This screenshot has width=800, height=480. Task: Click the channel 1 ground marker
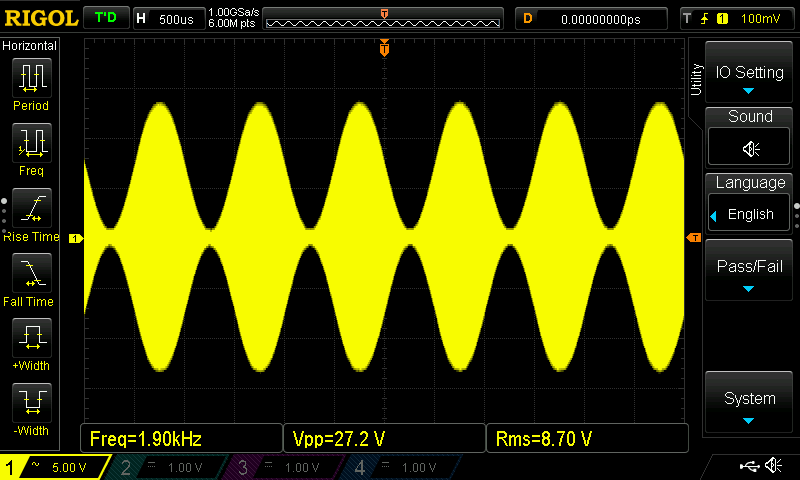[x=76, y=238]
